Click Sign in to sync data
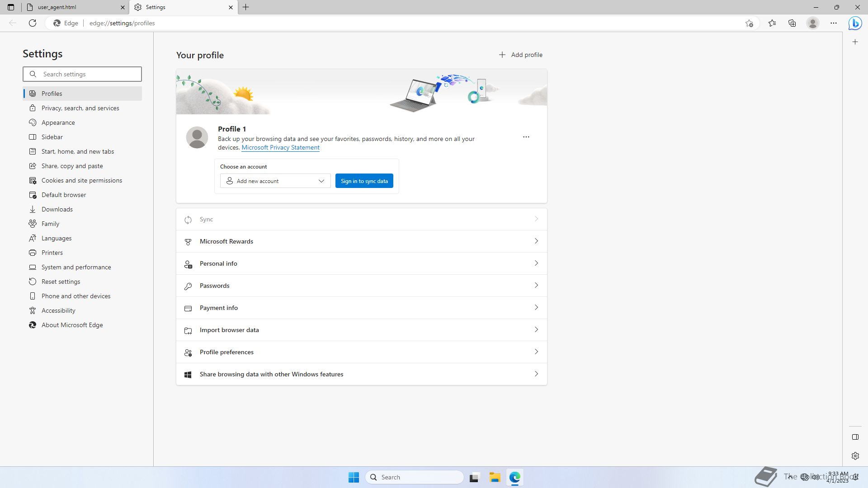868x488 pixels. [x=364, y=181]
